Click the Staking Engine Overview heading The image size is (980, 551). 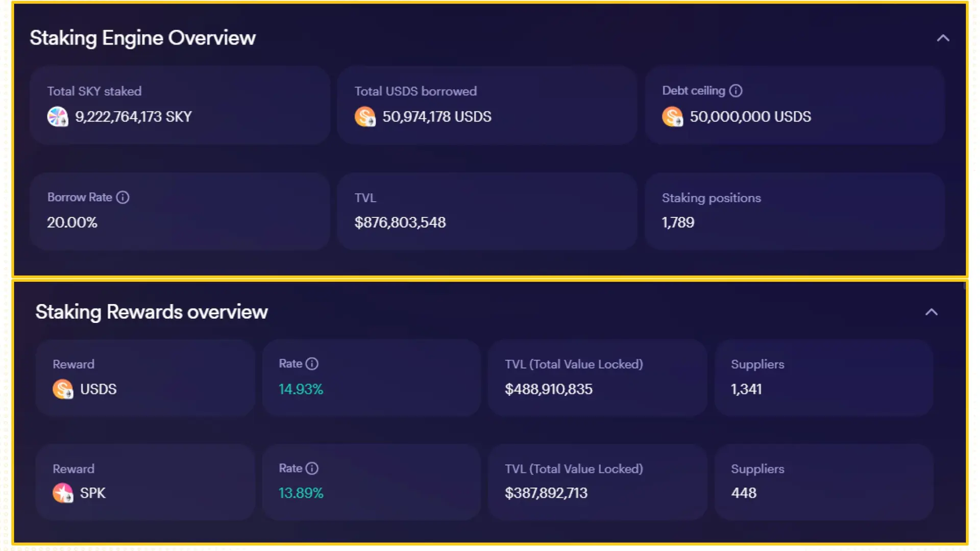[142, 38]
